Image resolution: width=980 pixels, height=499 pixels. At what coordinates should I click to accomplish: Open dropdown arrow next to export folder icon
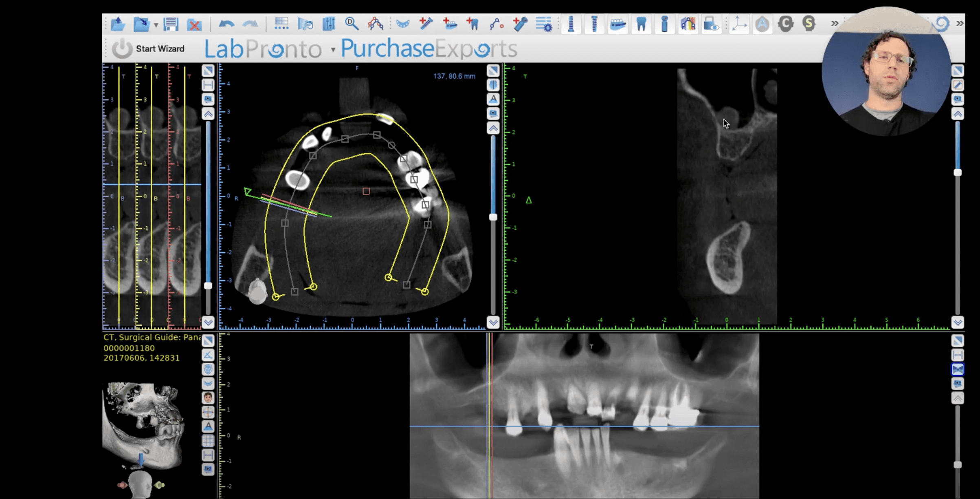(x=156, y=25)
